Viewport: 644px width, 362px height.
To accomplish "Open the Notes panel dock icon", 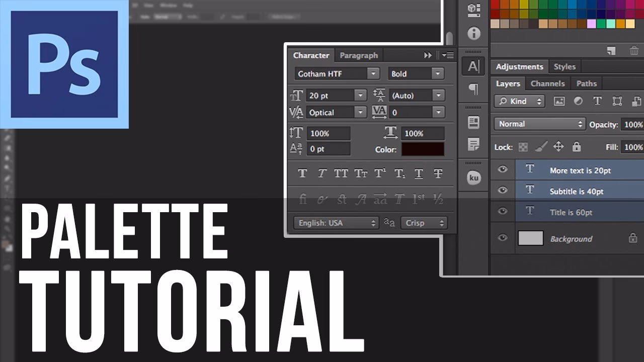I will pyautogui.click(x=473, y=144).
